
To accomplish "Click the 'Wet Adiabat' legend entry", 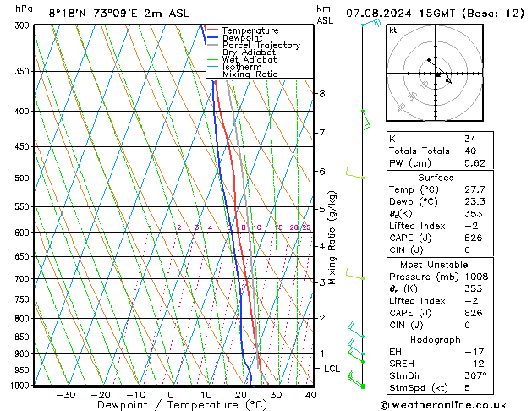I will [250, 59].
